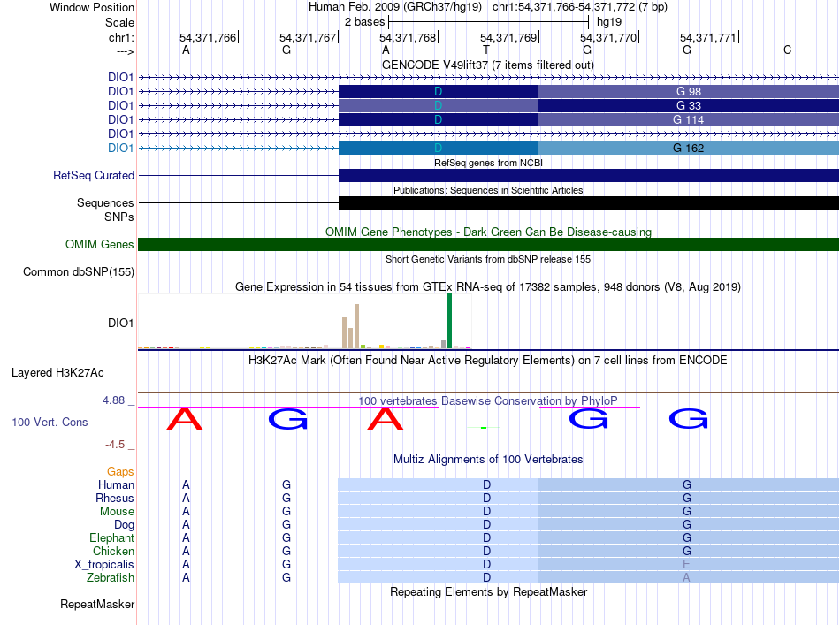840x625 pixels.
Task: Click the light-blue DIO1 codon block G 162
Action: click(689, 149)
